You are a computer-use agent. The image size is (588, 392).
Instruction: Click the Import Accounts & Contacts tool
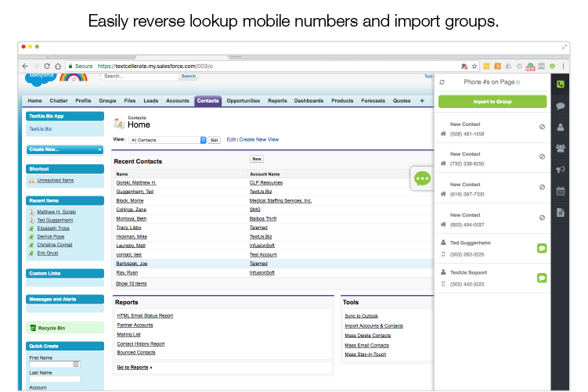point(374,326)
